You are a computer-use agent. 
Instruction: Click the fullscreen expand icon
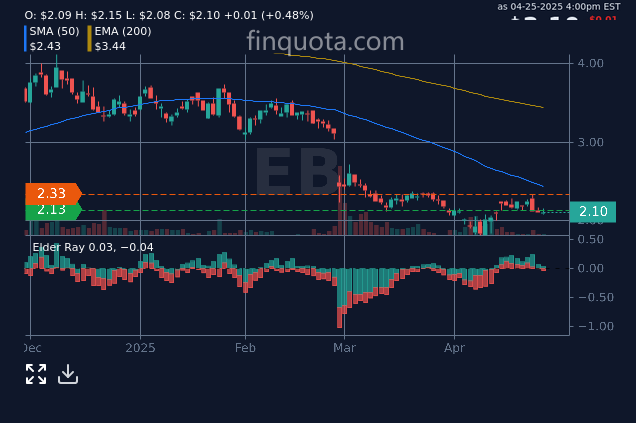pyautogui.click(x=36, y=374)
